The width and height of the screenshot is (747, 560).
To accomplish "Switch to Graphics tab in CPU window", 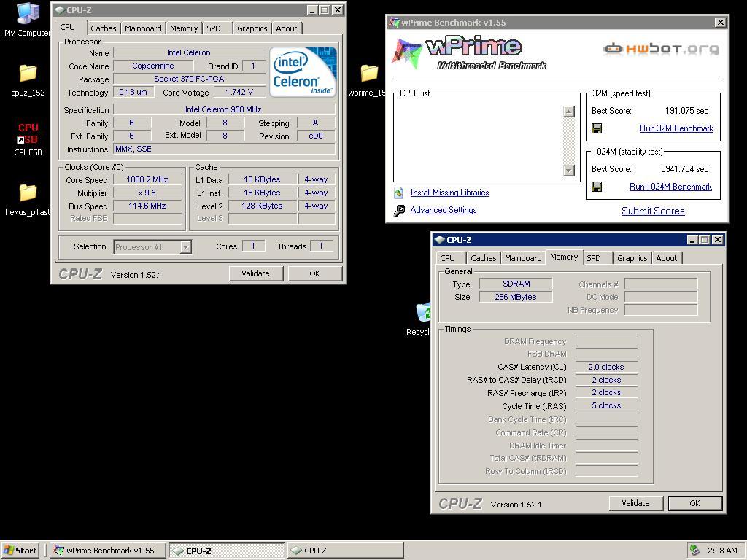I will (x=252, y=28).
